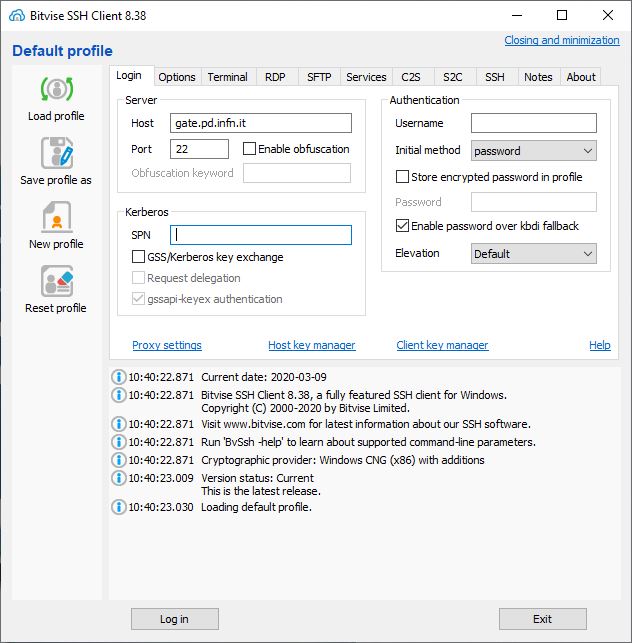Toggle the gssapi-keyex authentication checkbox

tap(138, 299)
